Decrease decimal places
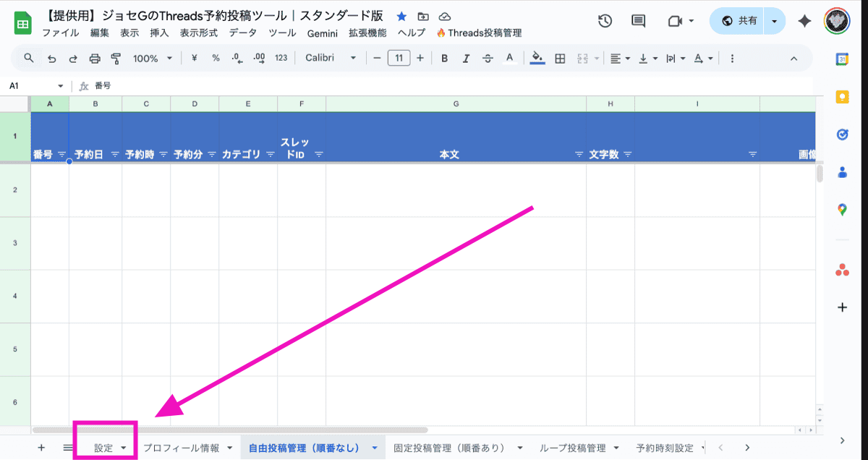Screen dimensions: 868x460 point(237,58)
